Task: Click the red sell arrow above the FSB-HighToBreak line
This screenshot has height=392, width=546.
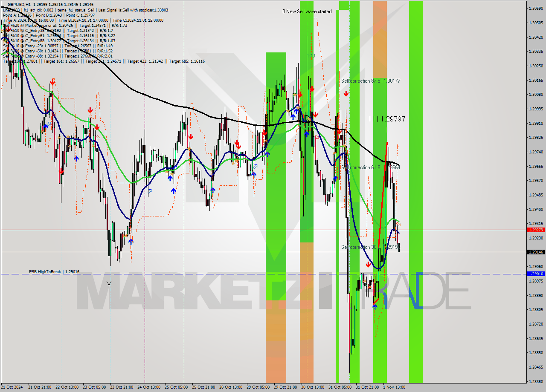Action: [x=368, y=264]
